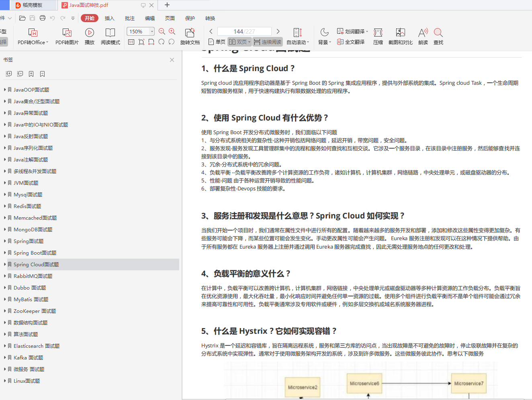Open the 查找 search tool
The image size is (532, 400).
click(x=438, y=37)
